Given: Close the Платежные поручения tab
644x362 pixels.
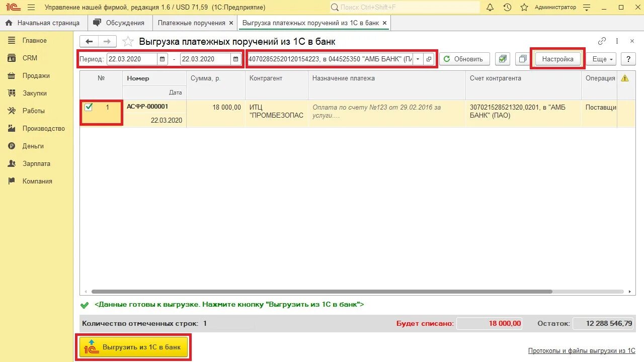Looking at the screenshot, I should (x=231, y=23).
